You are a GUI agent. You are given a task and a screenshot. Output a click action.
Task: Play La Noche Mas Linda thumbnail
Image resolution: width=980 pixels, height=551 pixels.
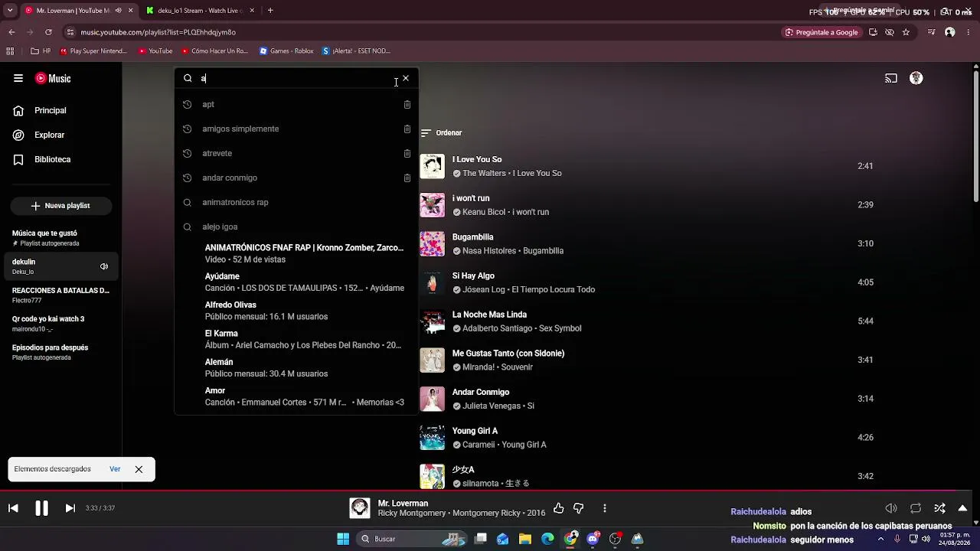433,321
